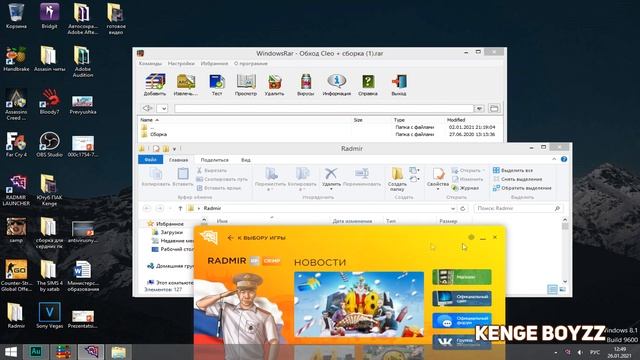Click Копировать in Explorer ribbon
The height and width of the screenshot is (360, 640).
point(156,177)
